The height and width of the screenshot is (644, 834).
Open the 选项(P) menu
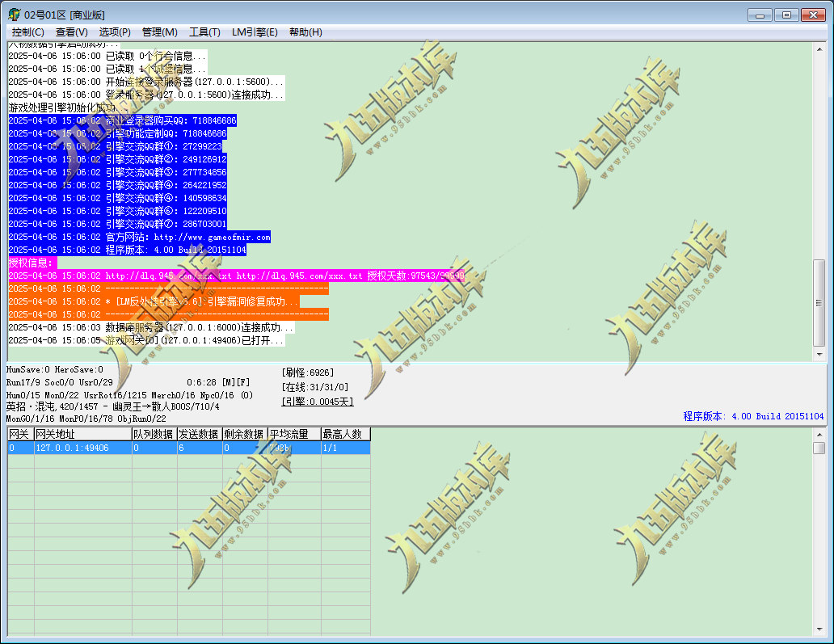click(115, 32)
